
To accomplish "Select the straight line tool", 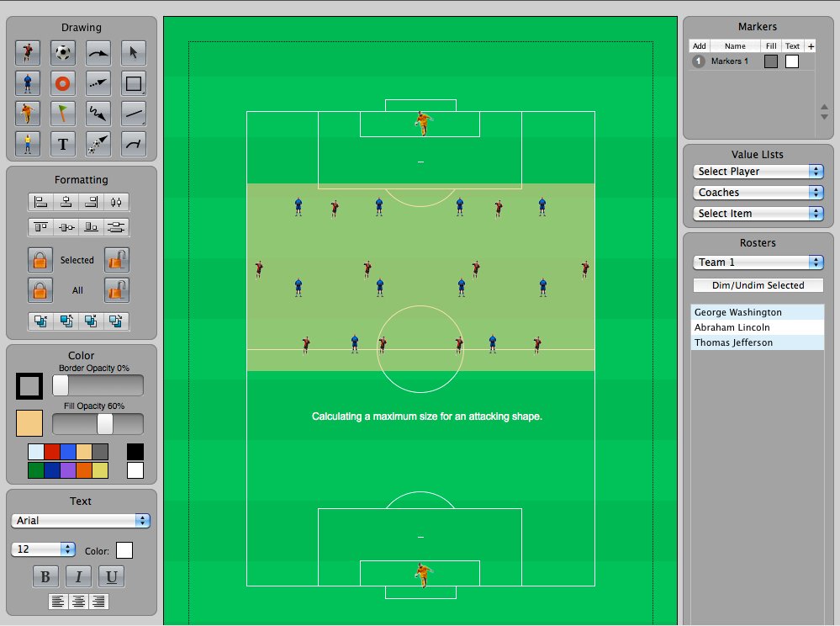I will coord(134,114).
